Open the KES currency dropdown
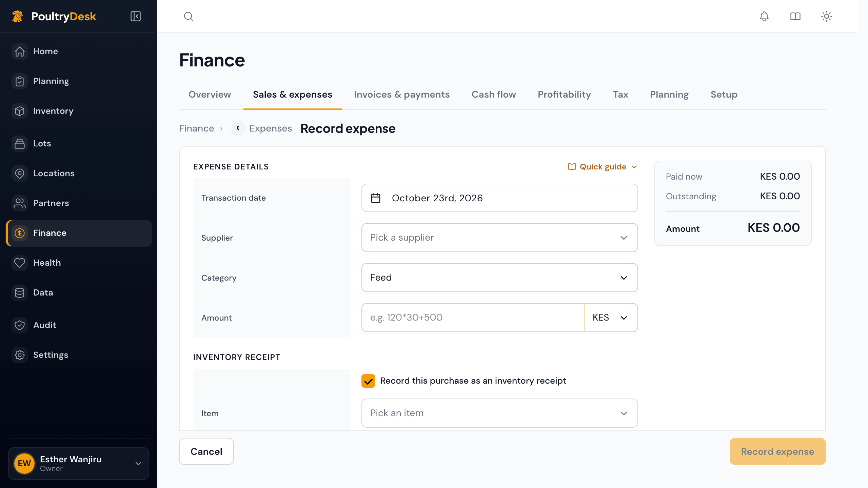868x488 pixels. pyautogui.click(x=611, y=318)
